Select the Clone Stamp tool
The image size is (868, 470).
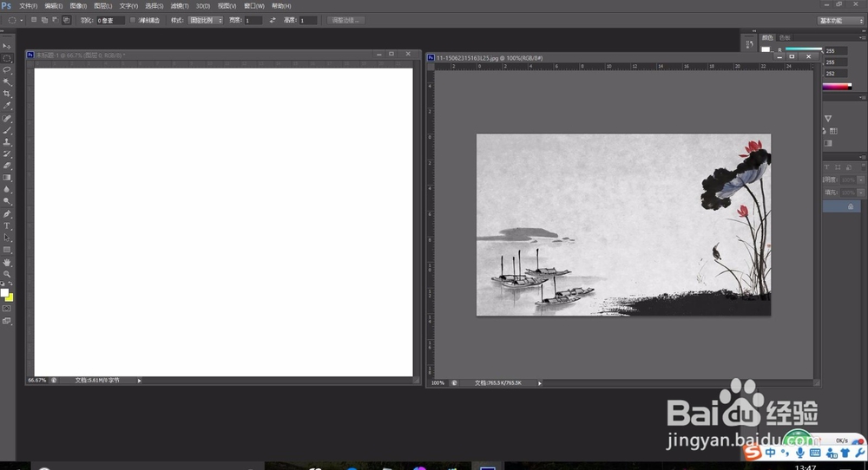7,142
